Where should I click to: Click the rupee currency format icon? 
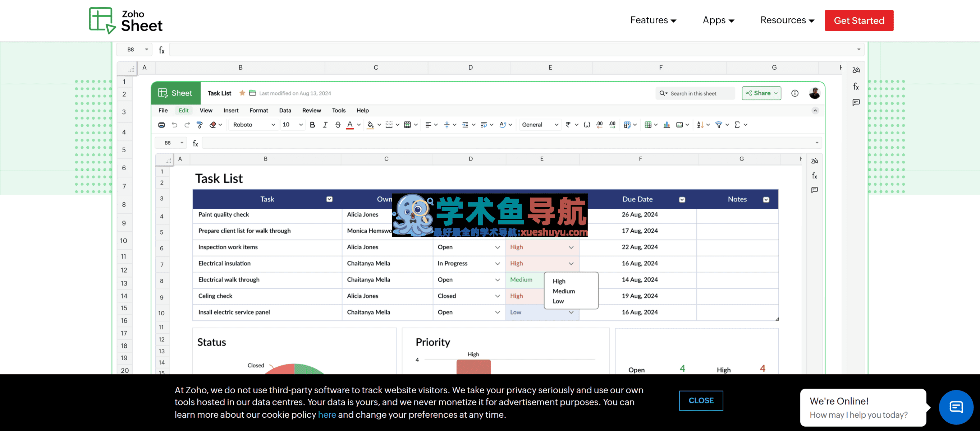[x=568, y=125]
